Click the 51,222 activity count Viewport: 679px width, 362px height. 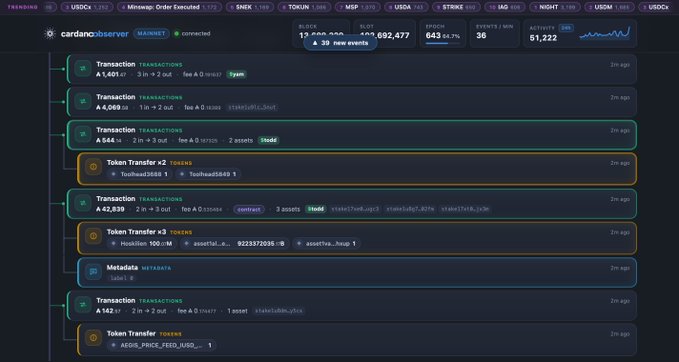(543, 38)
